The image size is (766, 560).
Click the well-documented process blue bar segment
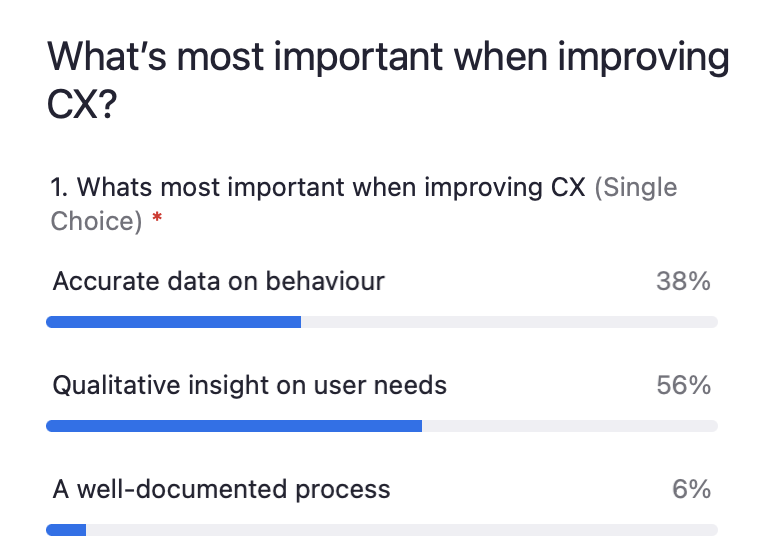coord(66,530)
